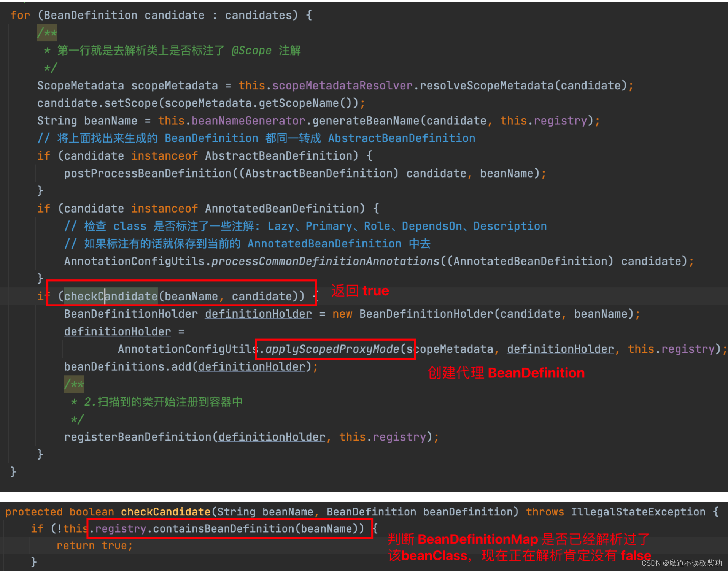Click 'new' before BeanDefinitionHolder constructor
728x571 pixels.
pyautogui.click(x=342, y=314)
